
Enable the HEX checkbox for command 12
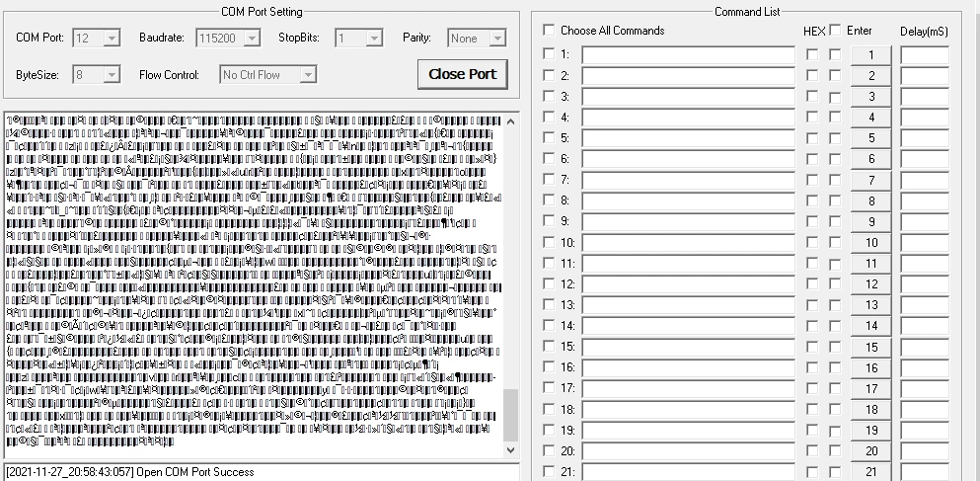pos(812,284)
